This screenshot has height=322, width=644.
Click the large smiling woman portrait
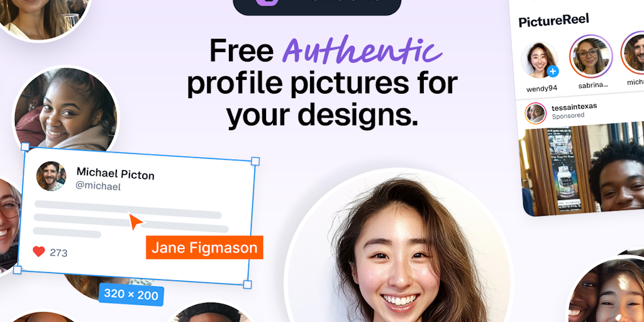397,247
